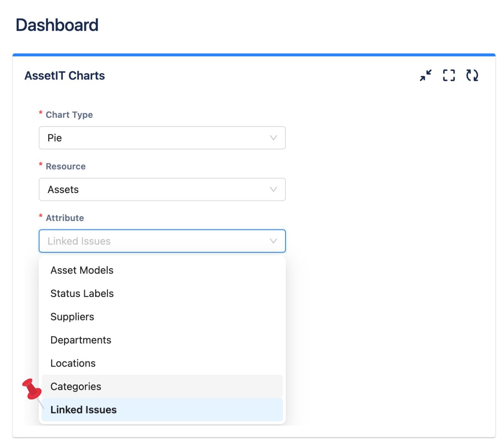Select Status Labels from the attribute list
This screenshot has height=446, width=504.
[82, 293]
